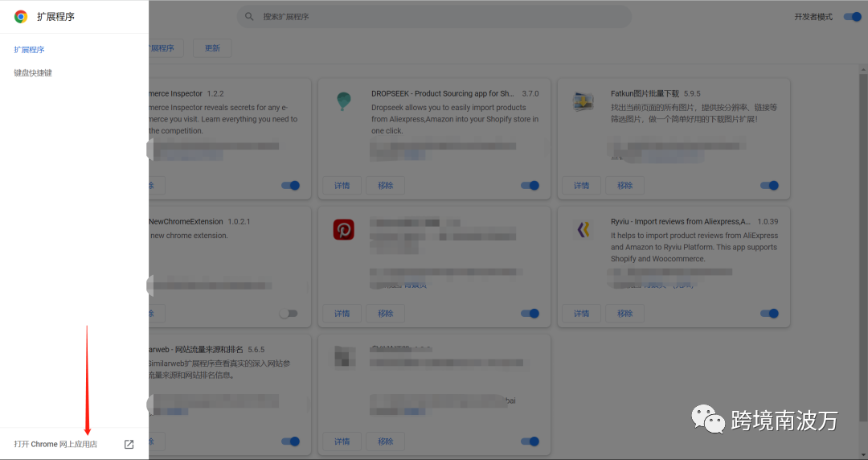
Task: Click the Ryviu - Import reviews title text
Action: (681, 222)
